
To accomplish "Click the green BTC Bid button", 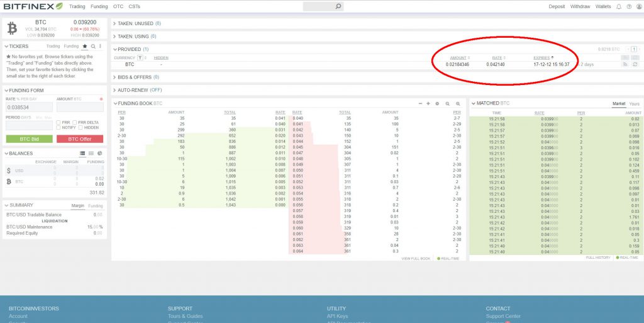I will [29, 139].
